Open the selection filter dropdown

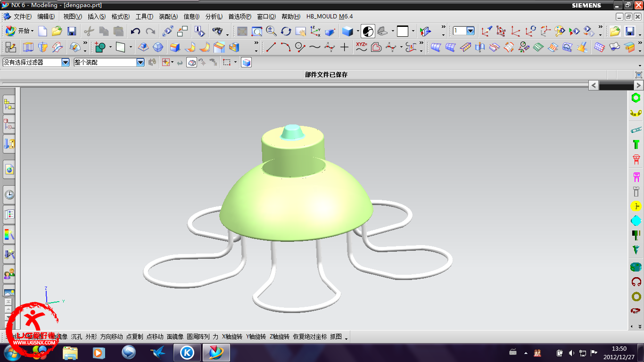[66, 62]
